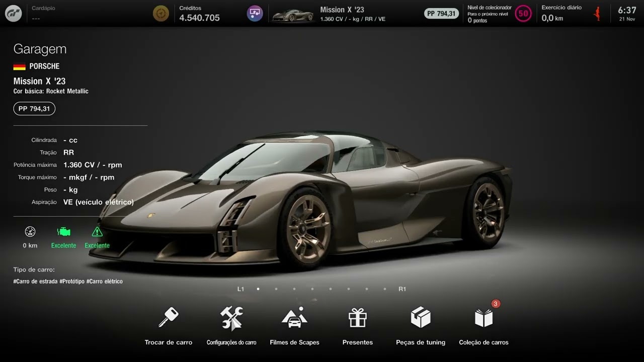Click the Cilindrada '- cc' value
The height and width of the screenshot is (362, 644).
[x=70, y=140]
